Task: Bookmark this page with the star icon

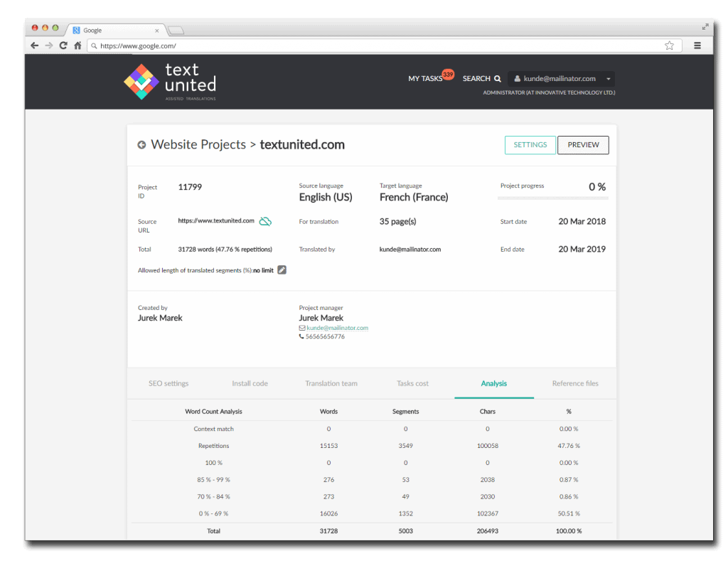Action: point(669,46)
